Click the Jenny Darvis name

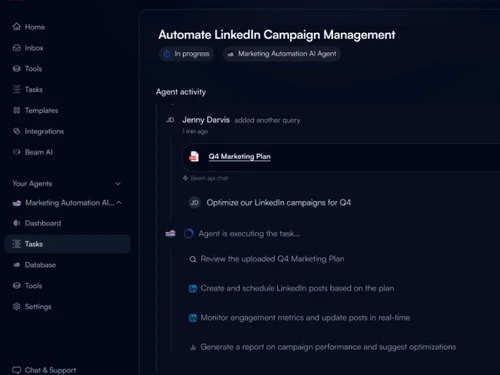click(x=206, y=120)
